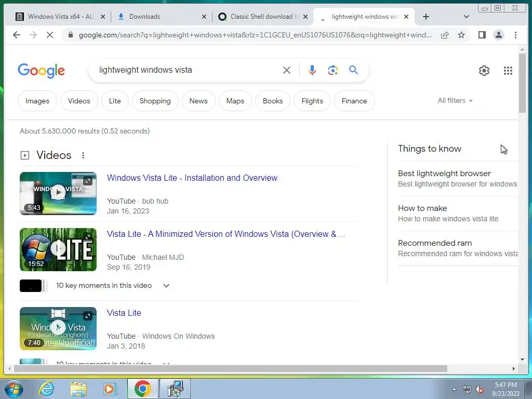Play the 7:40 Vista Lite Unofficial thumbnail

point(58,328)
